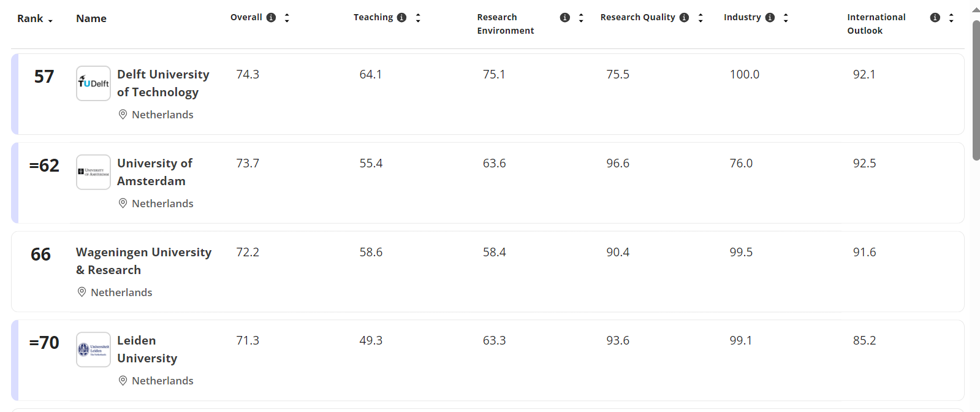Viewport: 980px width, 412px height.
Task: Click the Leiden University logo
Action: (93, 349)
